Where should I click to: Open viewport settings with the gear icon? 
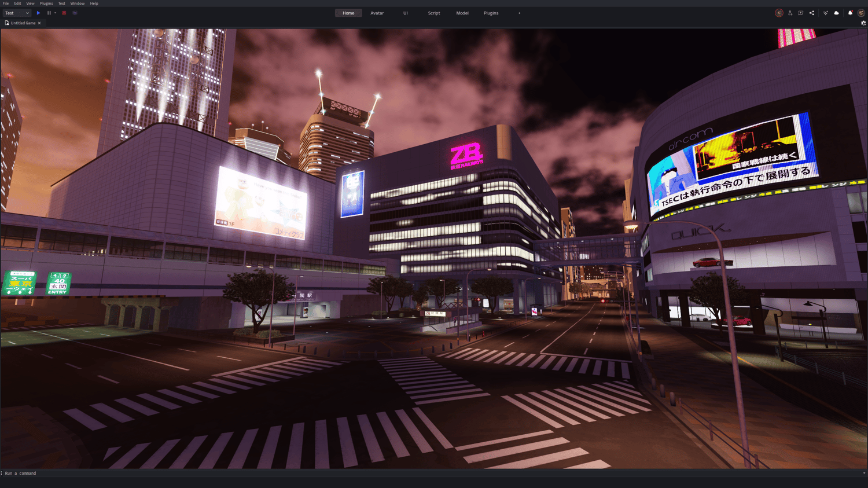click(x=863, y=23)
